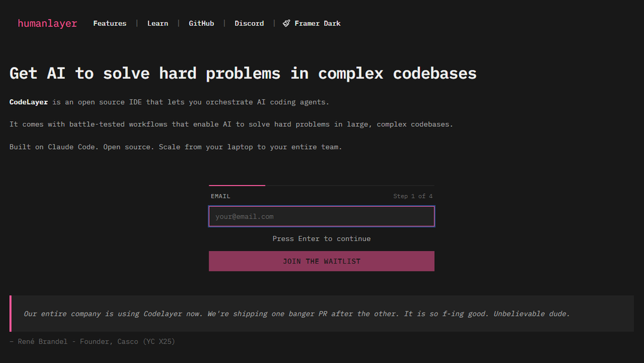Click the 'Built on Claude Code' paragraph
The image size is (644, 363).
click(176, 147)
